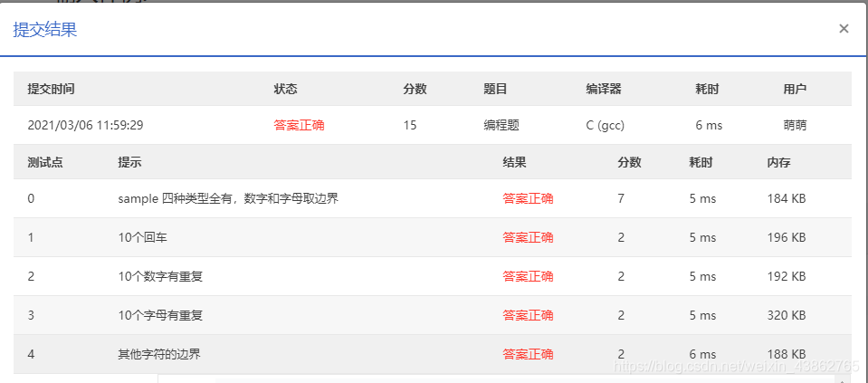Click the 6 ms time in 其他字符的边界 row
This screenshot has width=868, height=383.
pos(702,354)
